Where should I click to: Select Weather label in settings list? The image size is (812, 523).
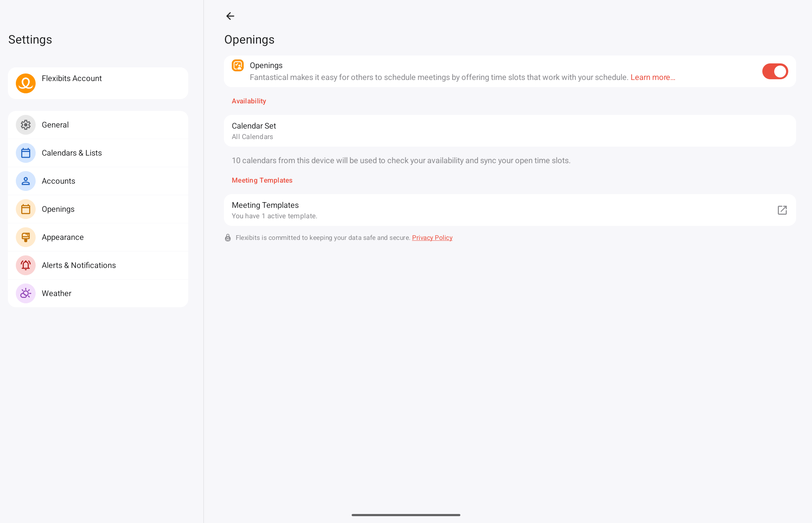[57, 294]
